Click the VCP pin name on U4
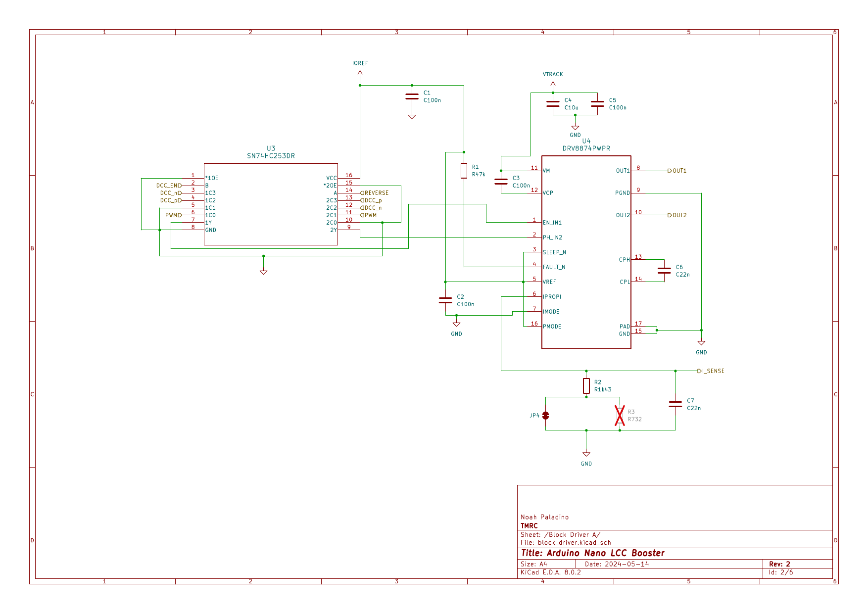 click(x=548, y=193)
